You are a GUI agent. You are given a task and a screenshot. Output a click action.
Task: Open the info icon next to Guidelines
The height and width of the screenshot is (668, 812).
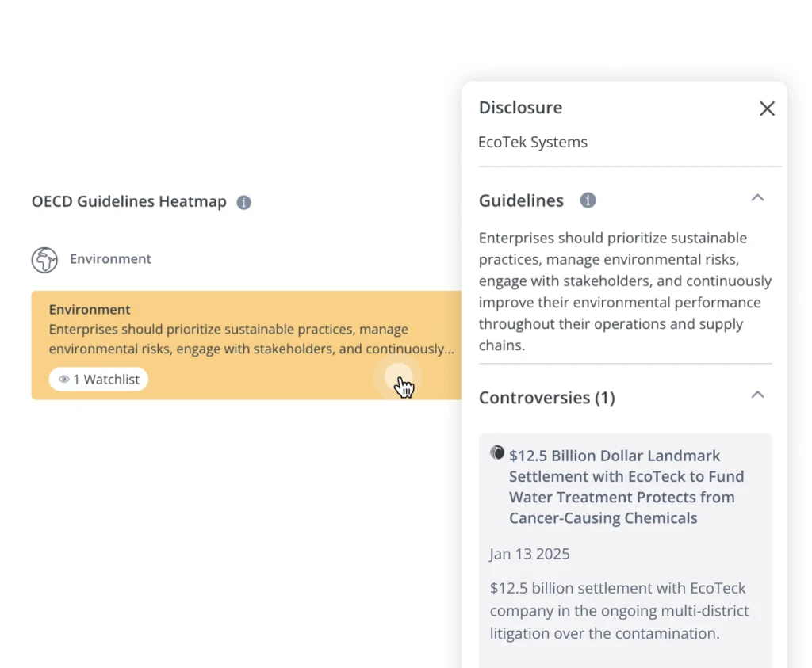588,200
